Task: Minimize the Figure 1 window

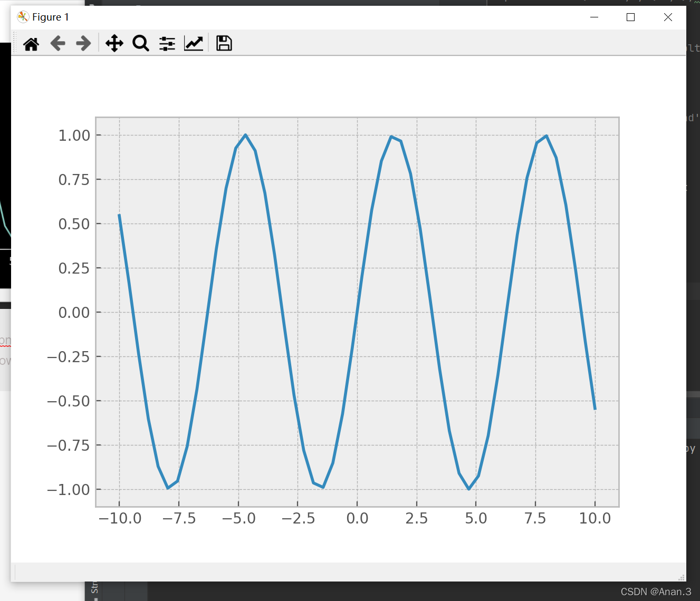Action: point(594,17)
